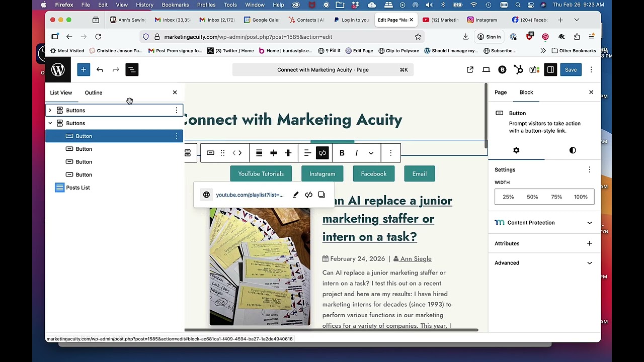
Task: Click the featured post image thumbnail
Action: pyautogui.click(x=260, y=266)
